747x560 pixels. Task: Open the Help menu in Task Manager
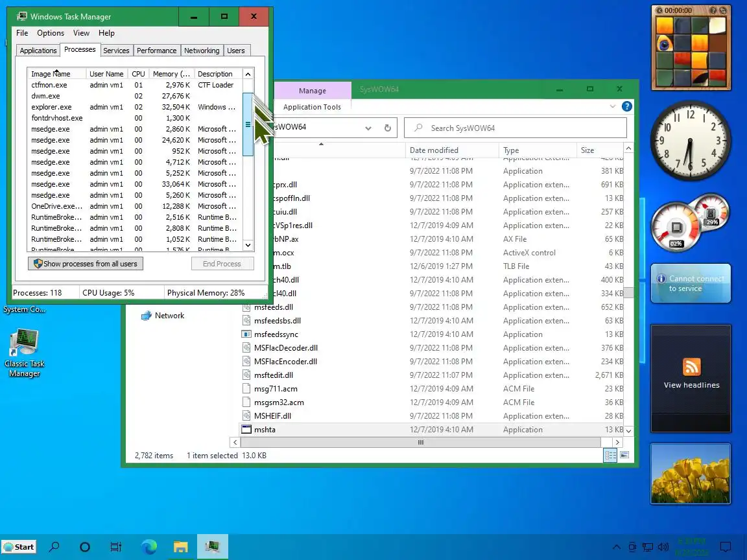click(106, 33)
